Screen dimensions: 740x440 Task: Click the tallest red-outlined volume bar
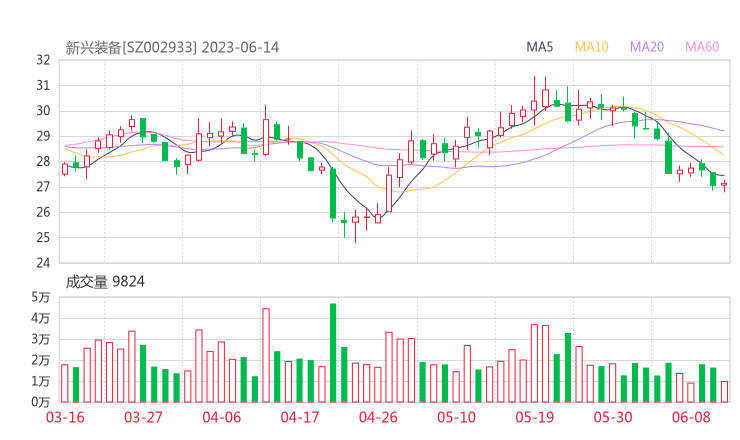coord(266,355)
